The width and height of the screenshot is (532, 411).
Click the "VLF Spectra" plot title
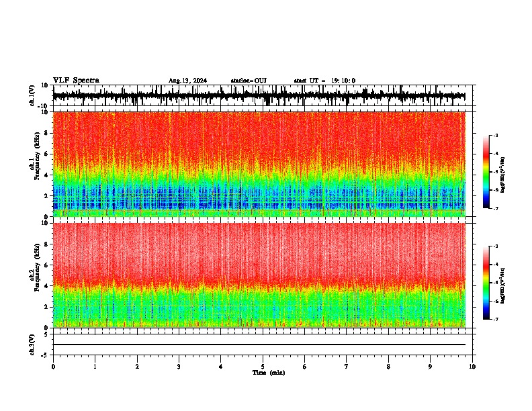[x=76, y=81]
